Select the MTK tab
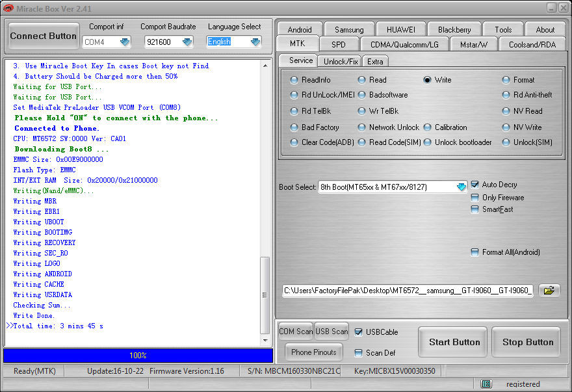Image resolution: width=572 pixels, height=392 pixels. [x=297, y=44]
